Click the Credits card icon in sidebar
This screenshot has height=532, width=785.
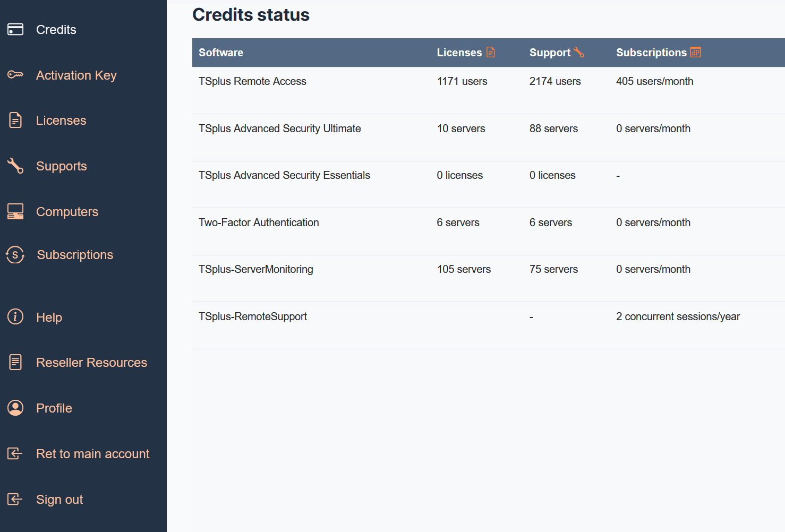pyautogui.click(x=15, y=29)
